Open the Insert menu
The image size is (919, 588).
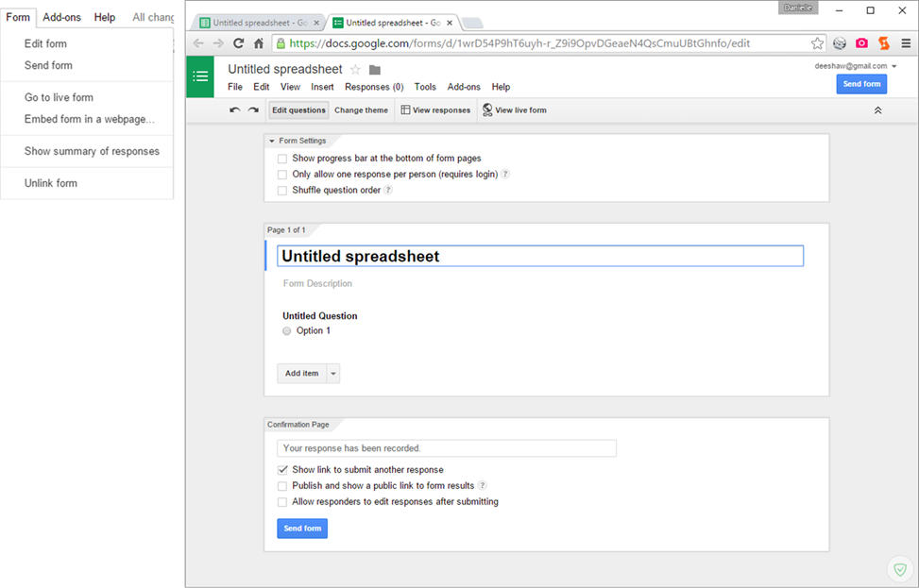tap(322, 87)
